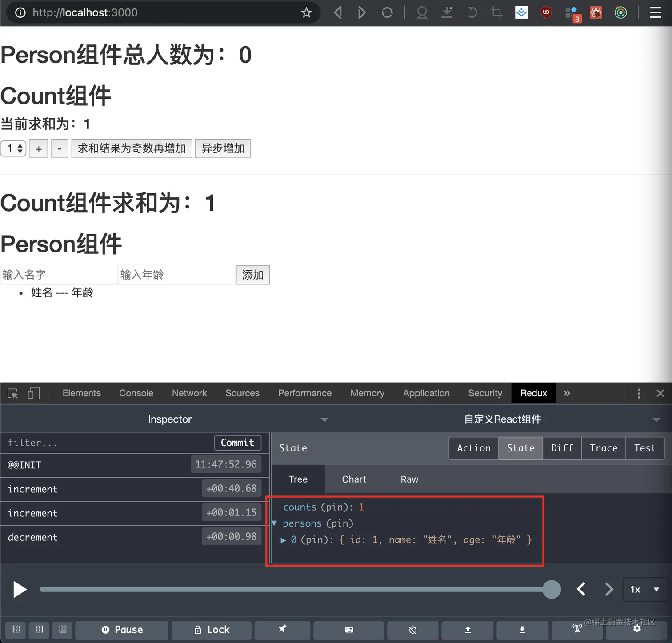672x643 pixels.
Task: Pause recording with the Pause button
Action: (x=122, y=630)
